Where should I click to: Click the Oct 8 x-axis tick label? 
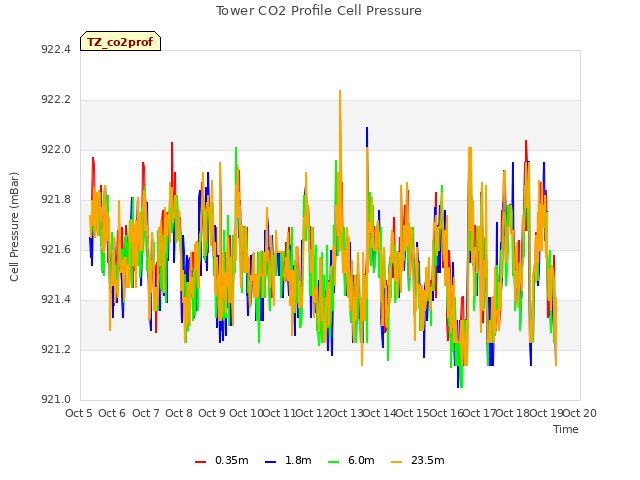point(179,413)
